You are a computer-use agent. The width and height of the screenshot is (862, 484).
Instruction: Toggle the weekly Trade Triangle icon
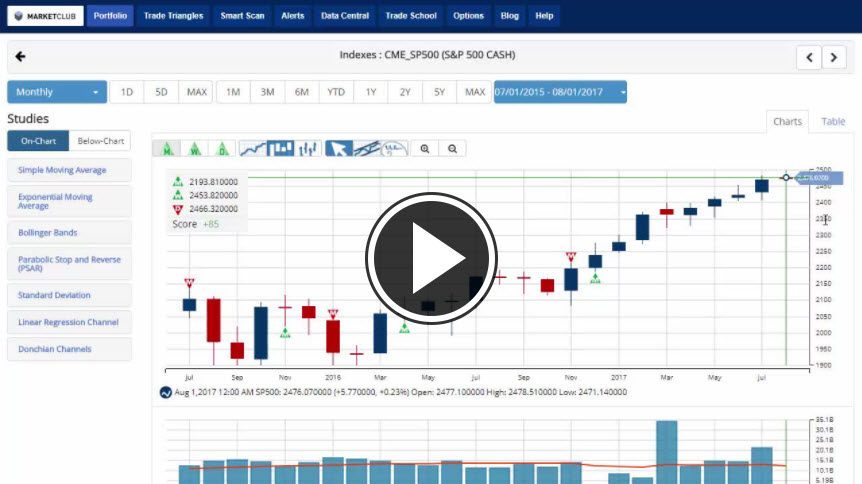point(195,149)
